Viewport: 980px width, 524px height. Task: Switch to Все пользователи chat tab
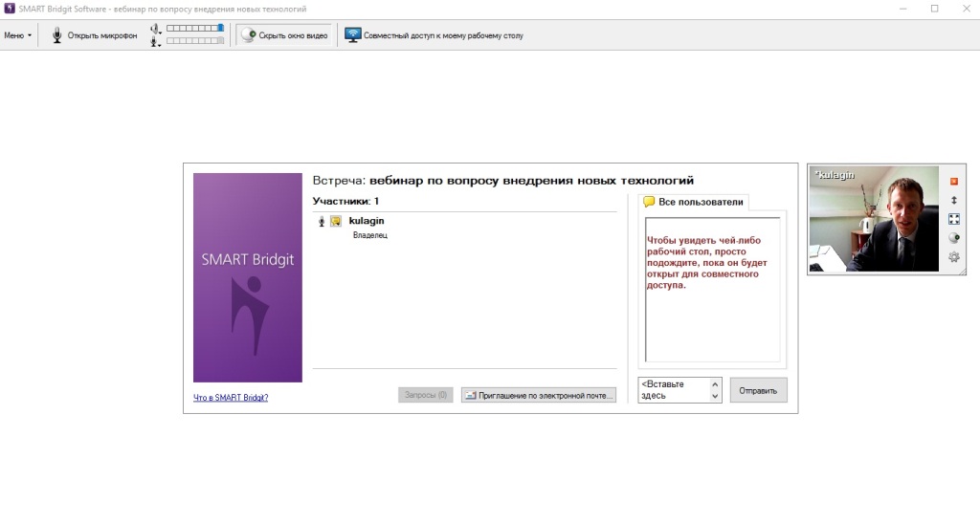(693, 202)
